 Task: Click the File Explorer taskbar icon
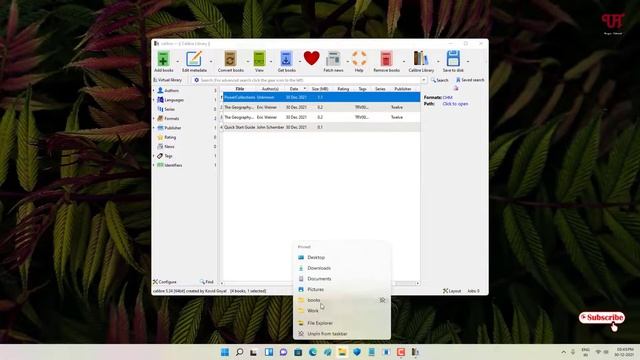(342, 352)
